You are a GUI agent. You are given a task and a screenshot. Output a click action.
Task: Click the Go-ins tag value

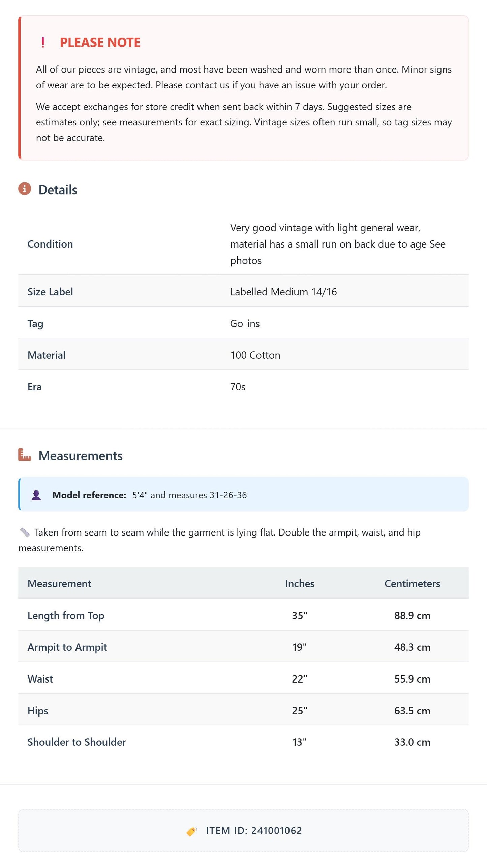(x=245, y=324)
